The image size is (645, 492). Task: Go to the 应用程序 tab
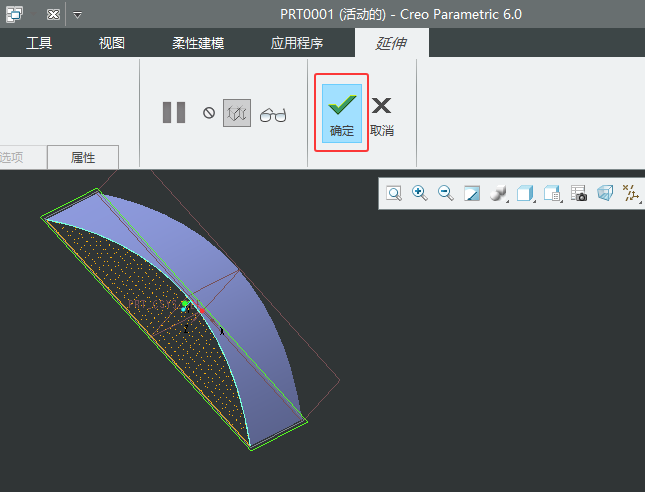[x=297, y=43]
